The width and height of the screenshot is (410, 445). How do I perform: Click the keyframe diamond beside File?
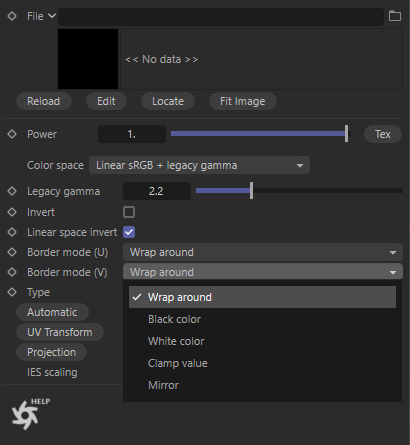point(12,16)
